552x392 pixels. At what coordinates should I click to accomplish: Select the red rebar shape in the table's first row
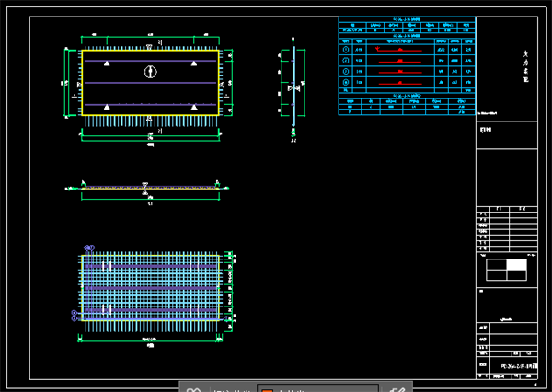399,50
